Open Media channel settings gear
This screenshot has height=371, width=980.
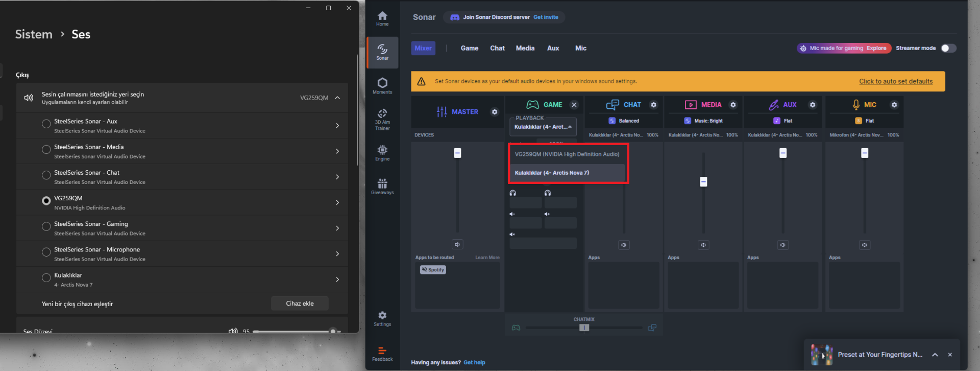coord(733,105)
